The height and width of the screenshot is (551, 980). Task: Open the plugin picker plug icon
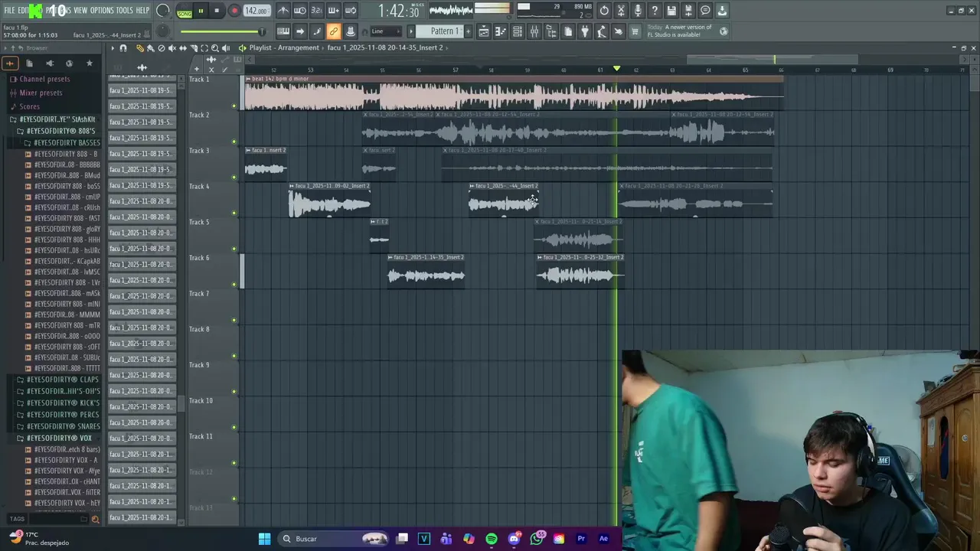[585, 31]
